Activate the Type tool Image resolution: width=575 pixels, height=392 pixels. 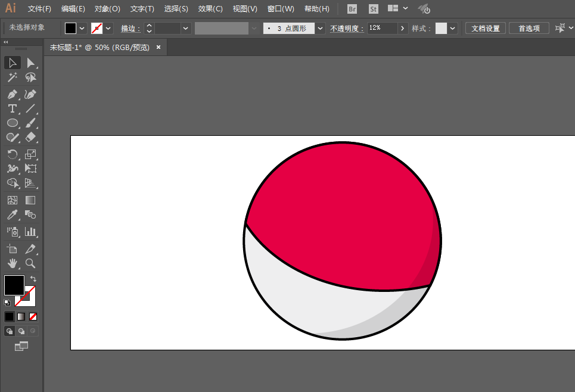pos(12,108)
